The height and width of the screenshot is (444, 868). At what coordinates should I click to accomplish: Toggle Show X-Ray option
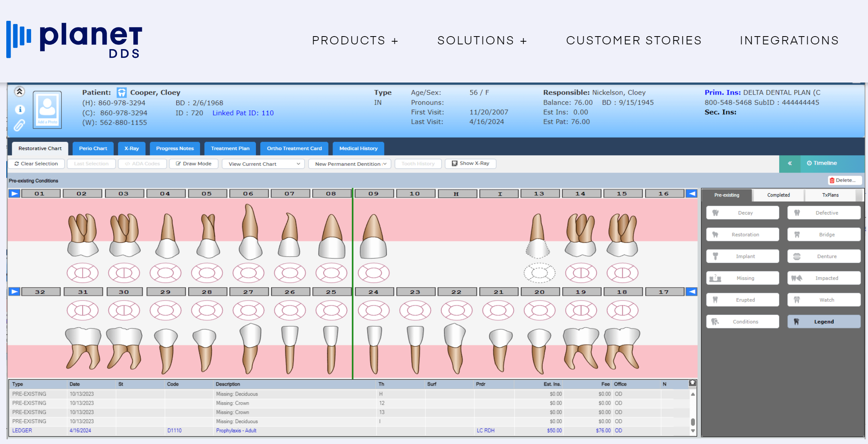click(x=470, y=163)
